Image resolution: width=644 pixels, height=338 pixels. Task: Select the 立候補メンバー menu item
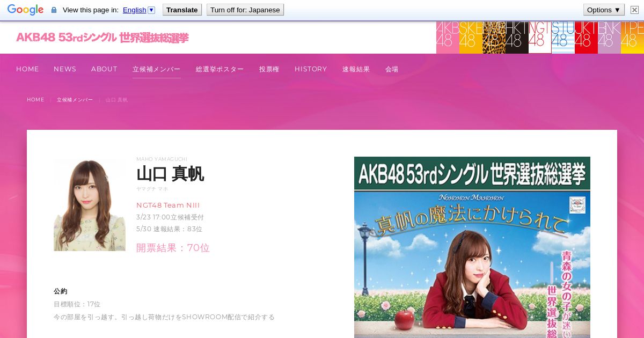click(157, 69)
